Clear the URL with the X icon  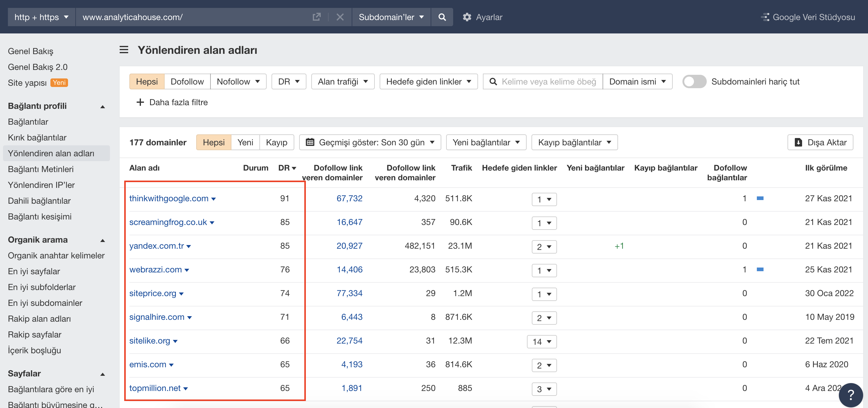pos(340,17)
